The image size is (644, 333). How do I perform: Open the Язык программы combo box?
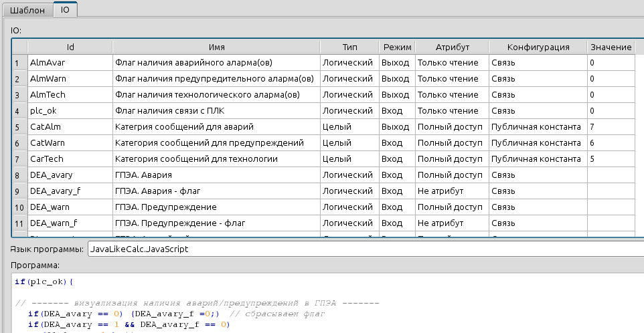365,249
